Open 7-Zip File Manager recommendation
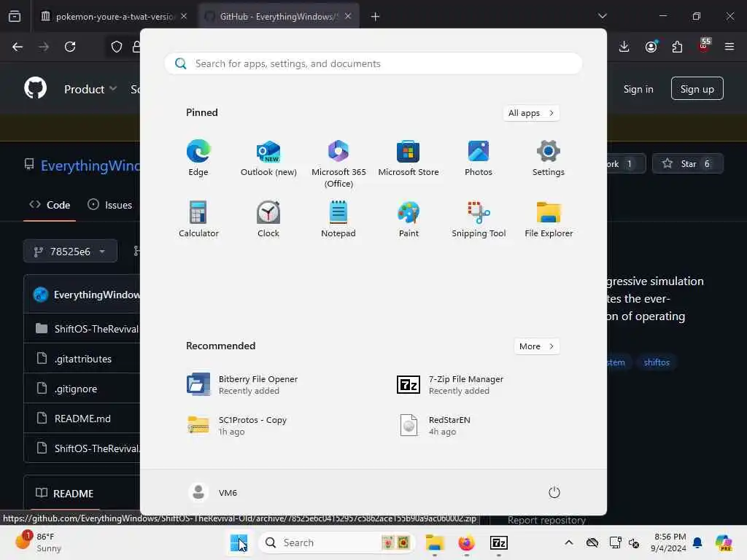Screen dimensions: 747x560 (450, 385)
